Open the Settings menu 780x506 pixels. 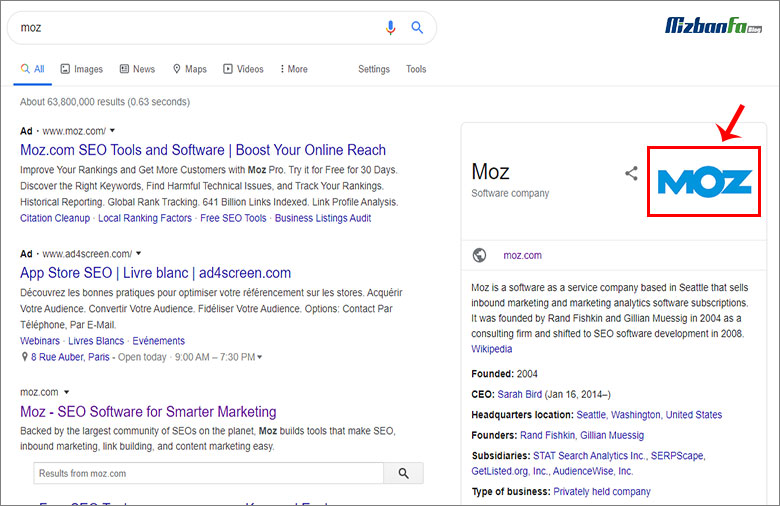(374, 69)
